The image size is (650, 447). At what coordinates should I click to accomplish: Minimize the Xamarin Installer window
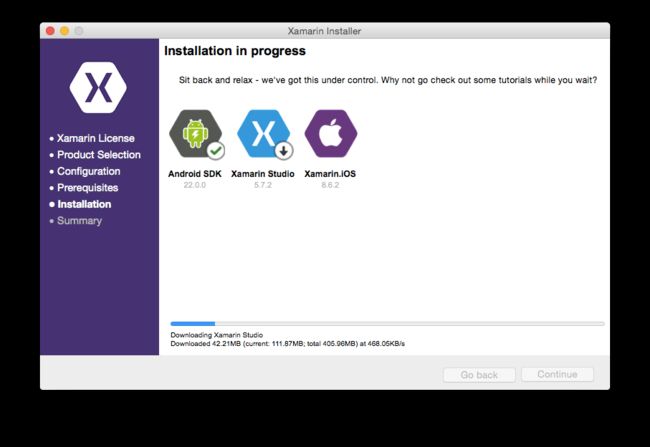tap(65, 31)
